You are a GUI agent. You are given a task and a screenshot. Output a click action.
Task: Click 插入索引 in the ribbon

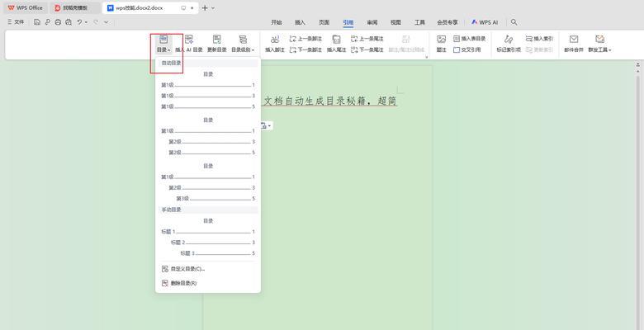(539, 39)
